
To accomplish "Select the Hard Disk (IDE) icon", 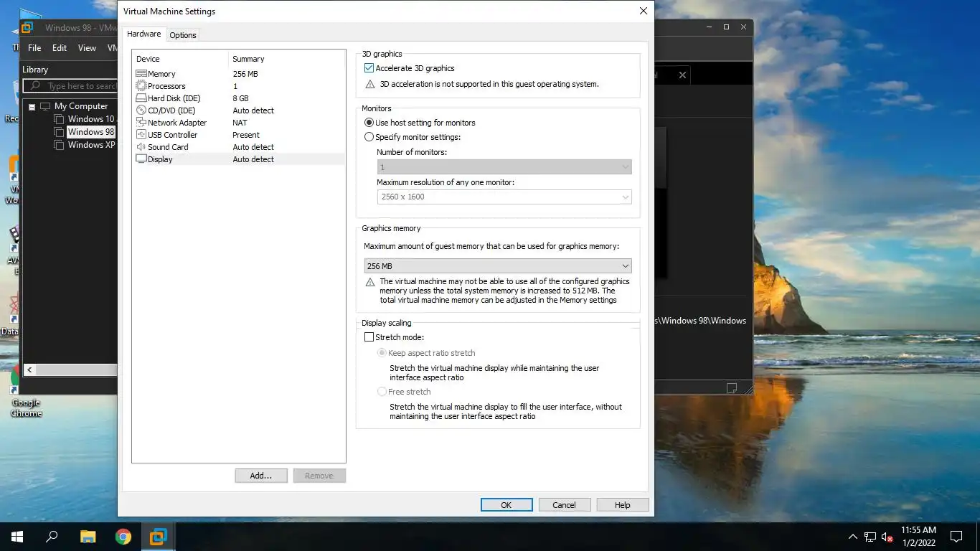I will point(141,98).
